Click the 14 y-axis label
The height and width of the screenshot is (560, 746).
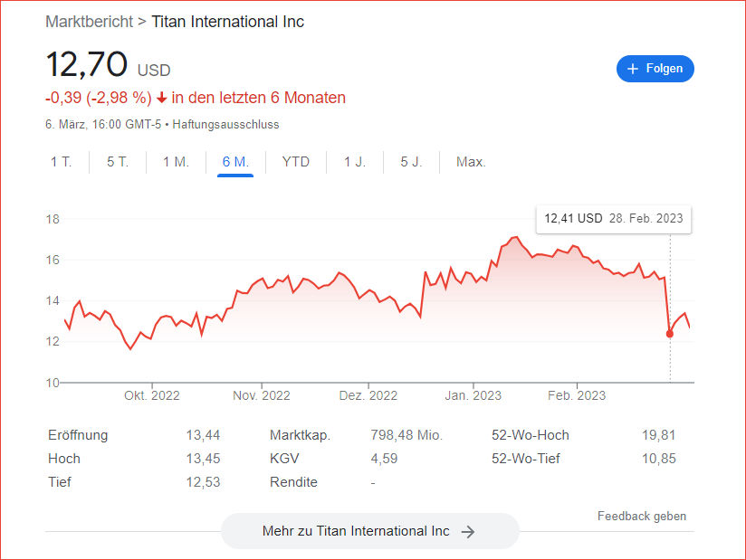coord(53,301)
